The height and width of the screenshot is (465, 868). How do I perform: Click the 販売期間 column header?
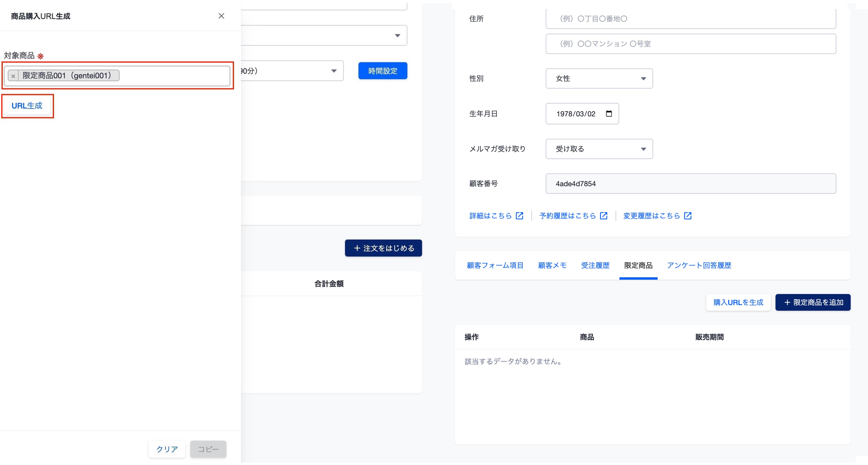click(x=709, y=337)
